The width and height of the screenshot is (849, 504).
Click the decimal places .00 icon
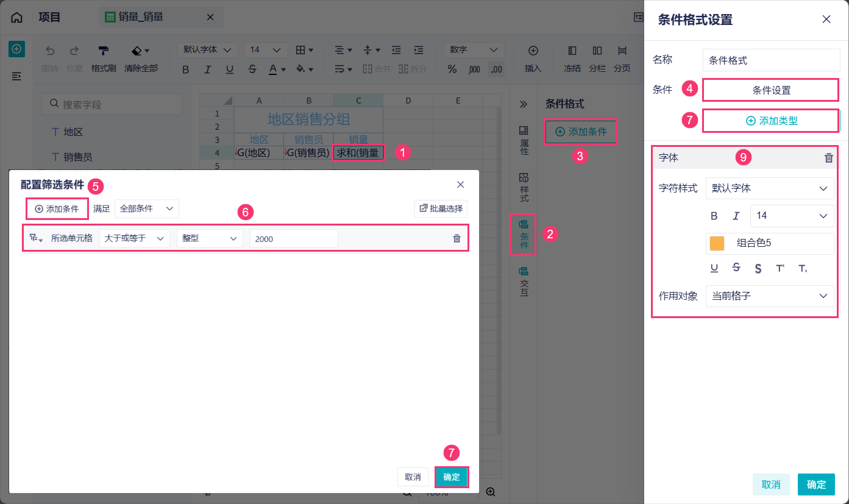tap(497, 69)
